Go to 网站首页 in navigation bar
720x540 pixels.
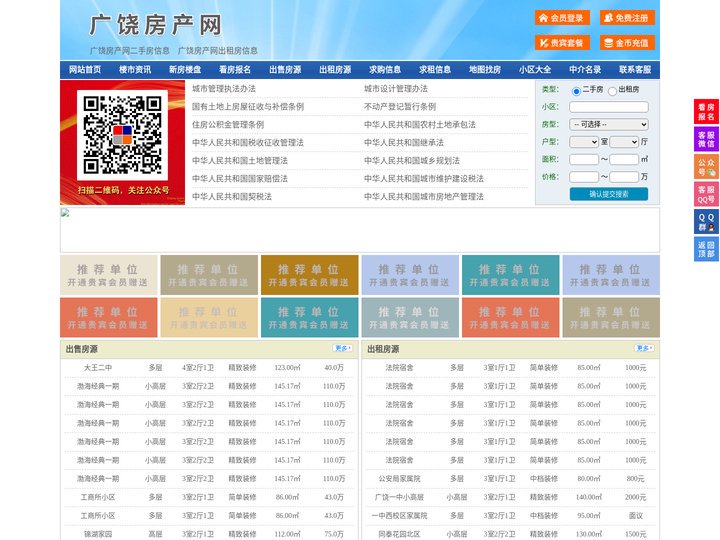click(x=85, y=70)
